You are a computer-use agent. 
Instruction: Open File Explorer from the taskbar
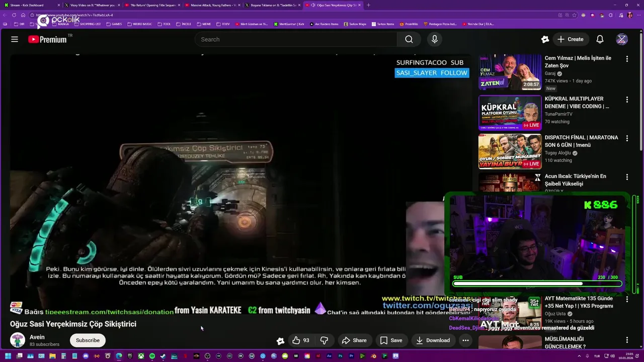point(52,356)
